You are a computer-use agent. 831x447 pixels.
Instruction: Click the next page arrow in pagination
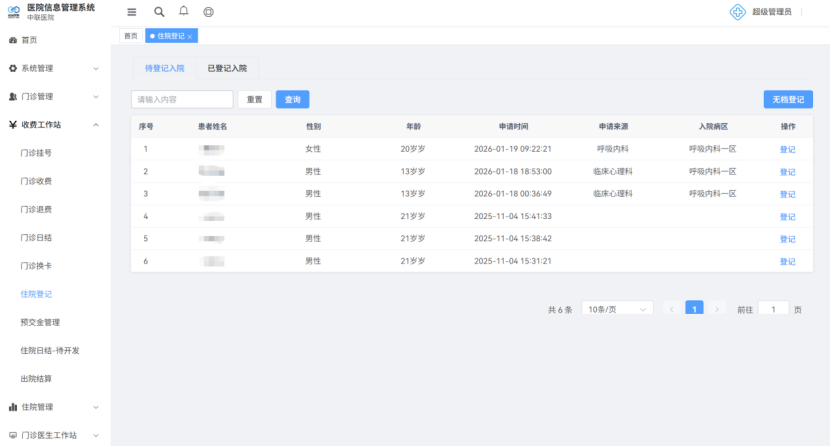coord(717,309)
